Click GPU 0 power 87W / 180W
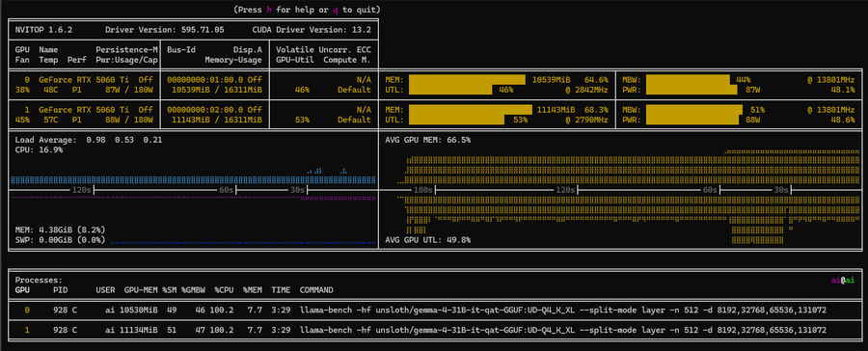The image size is (868, 351). tap(128, 89)
